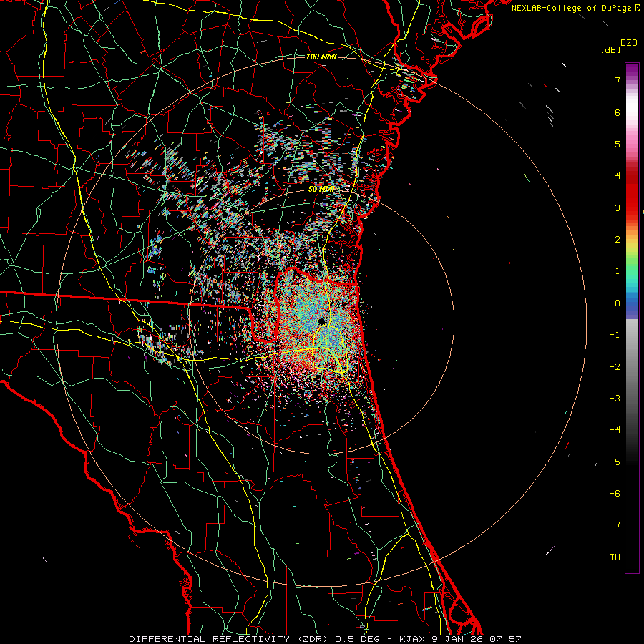Viewport: 644px width, 644px height.
Task: Select the 4 value on color scale
Action: coord(618,176)
